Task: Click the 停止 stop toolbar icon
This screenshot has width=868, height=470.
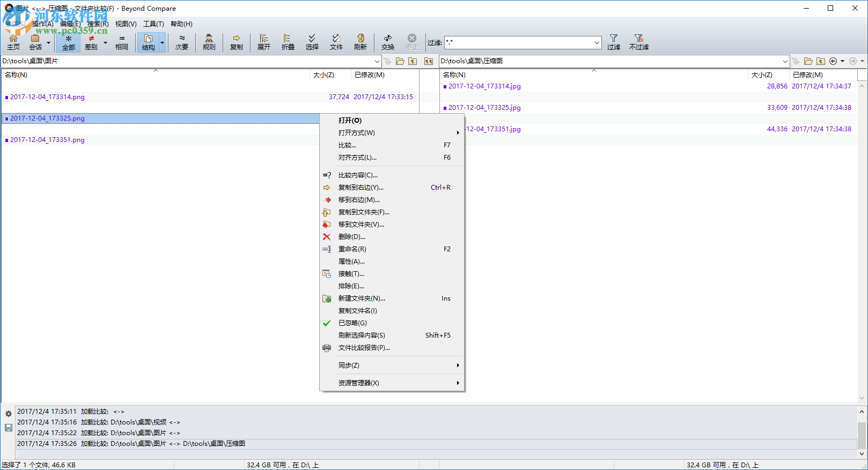Action: [x=411, y=38]
